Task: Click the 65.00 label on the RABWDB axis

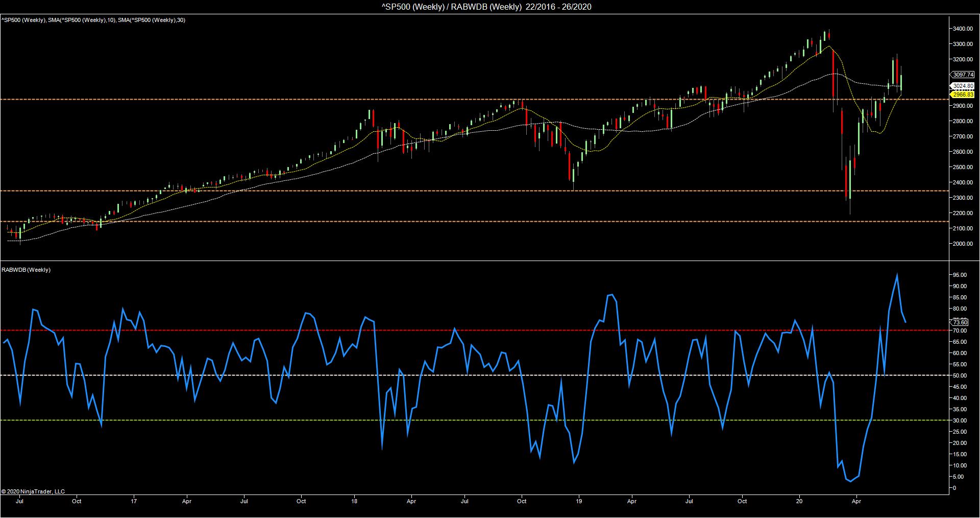Action: click(960, 342)
